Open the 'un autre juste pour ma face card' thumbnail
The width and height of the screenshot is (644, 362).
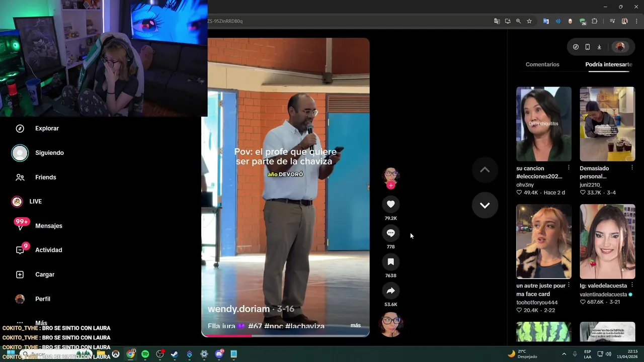click(x=543, y=241)
